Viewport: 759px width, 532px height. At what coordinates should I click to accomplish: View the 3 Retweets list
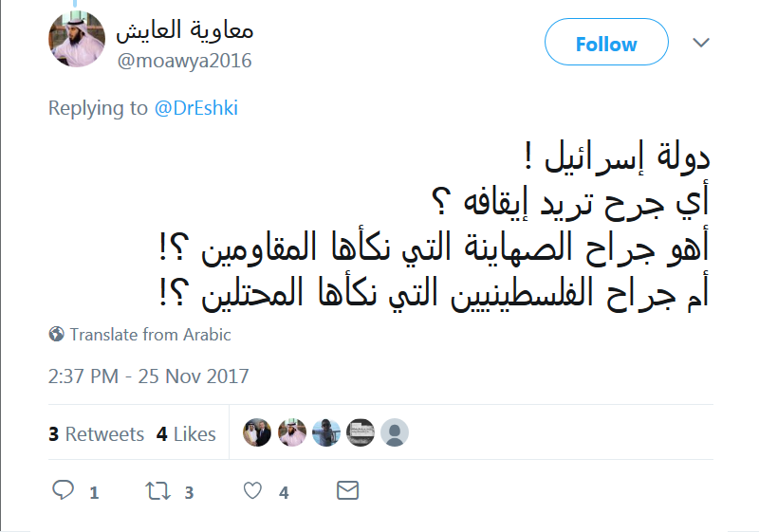[x=97, y=434]
